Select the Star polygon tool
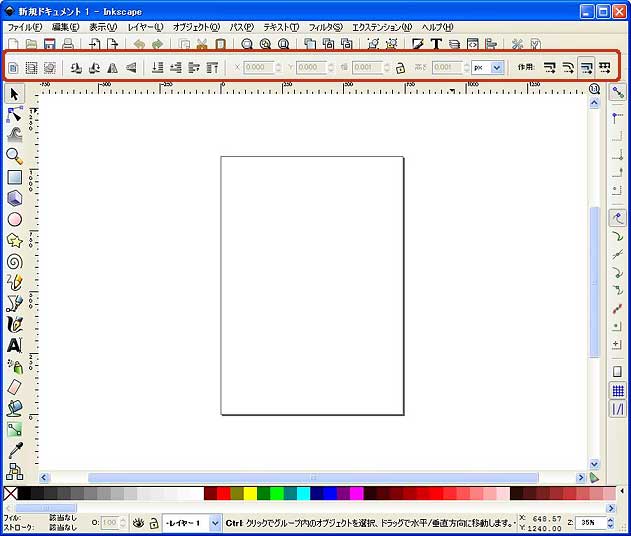The width and height of the screenshot is (631, 536). pyautogui.click(x=14, y=240)
